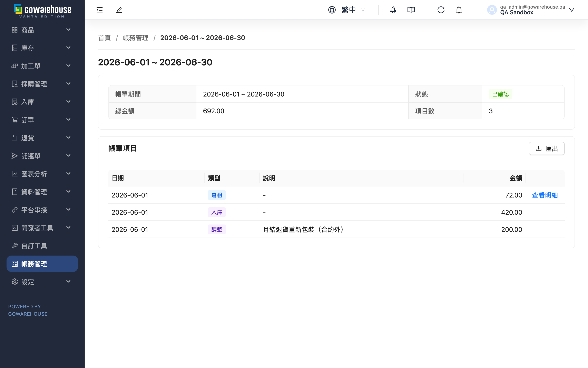
Task: Click the 入庫 type tag in table
Action: click(217, 212)
